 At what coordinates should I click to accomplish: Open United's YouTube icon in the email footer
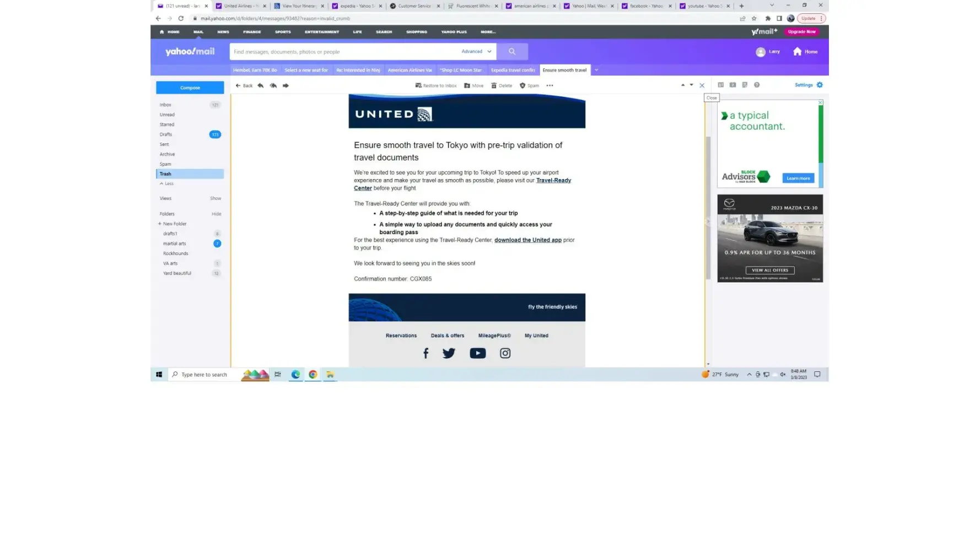point(477,353)
